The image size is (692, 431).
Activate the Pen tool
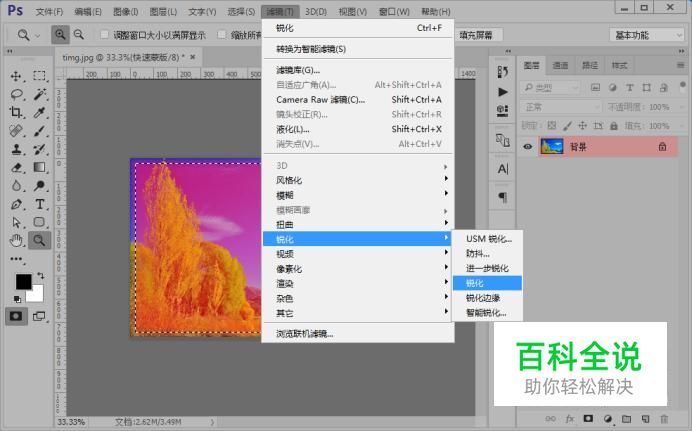[x=16, y=204]
